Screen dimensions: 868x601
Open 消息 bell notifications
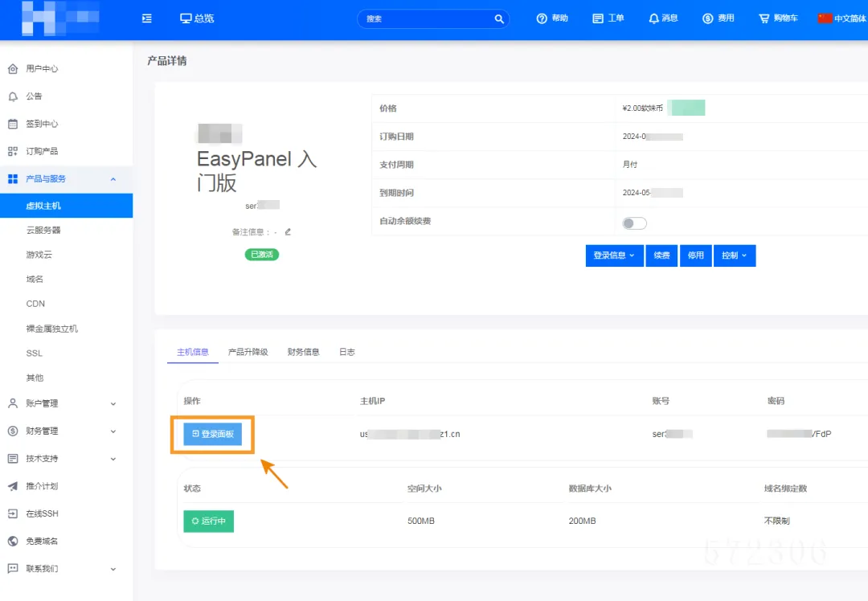pos(653,18)
